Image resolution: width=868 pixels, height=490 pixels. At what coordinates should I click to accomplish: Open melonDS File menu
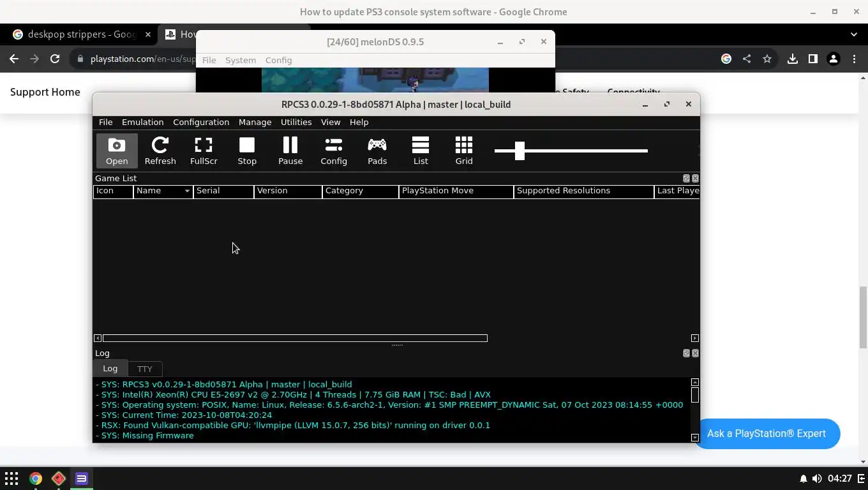tap(209, 60)
